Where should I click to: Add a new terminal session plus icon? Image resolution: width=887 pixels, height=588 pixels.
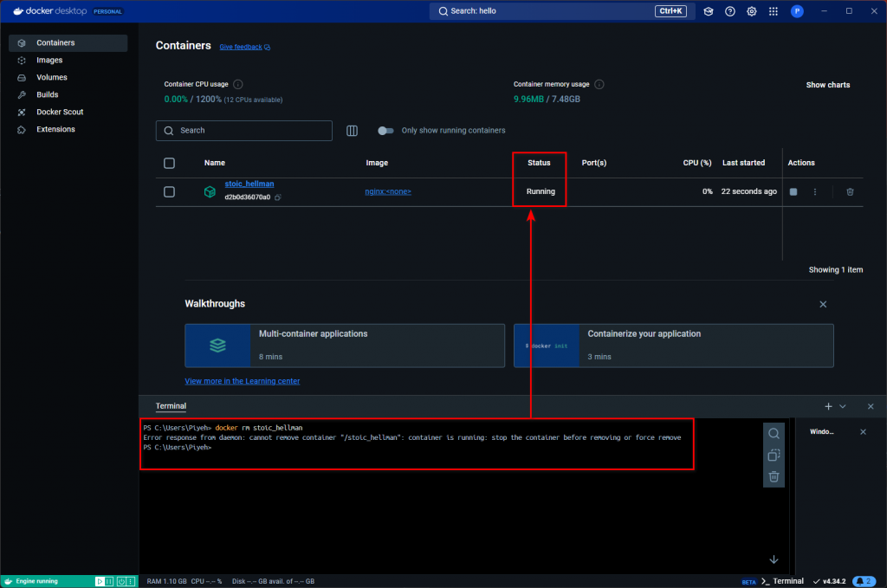click(x=828, y=406)
